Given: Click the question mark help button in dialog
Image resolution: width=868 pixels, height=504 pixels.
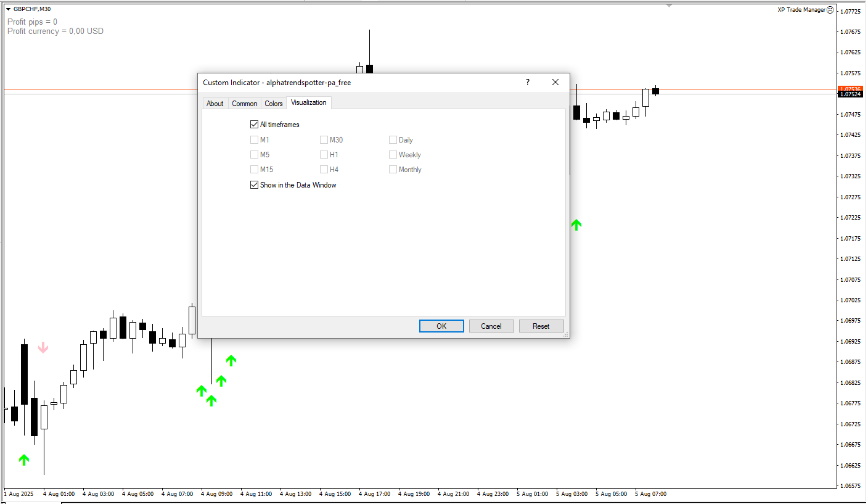Looking at the screenshot, I should (527, 82).
